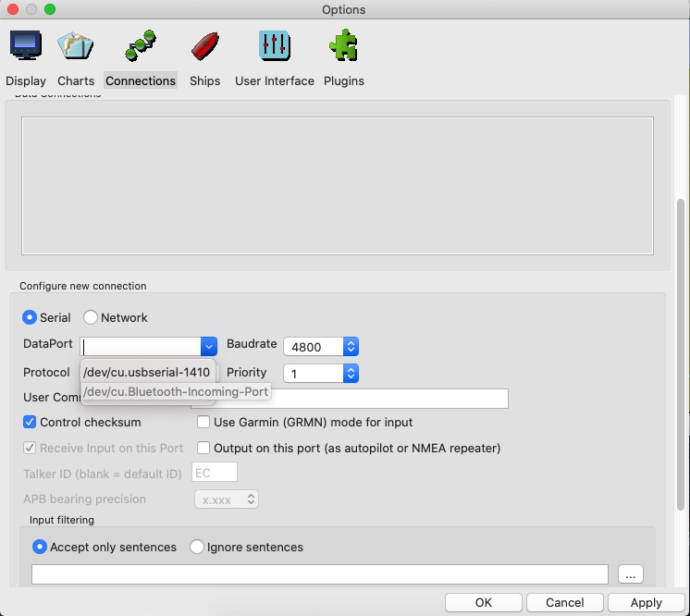Open the Ships settings icon
This screenshot has width=690, height=616.
tap(204, 45)
